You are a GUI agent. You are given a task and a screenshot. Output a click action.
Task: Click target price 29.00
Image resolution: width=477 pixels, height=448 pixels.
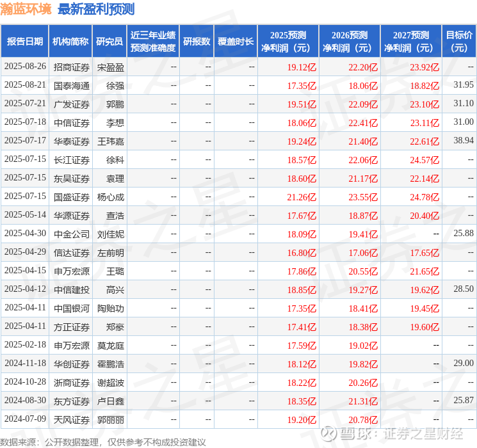464,363
